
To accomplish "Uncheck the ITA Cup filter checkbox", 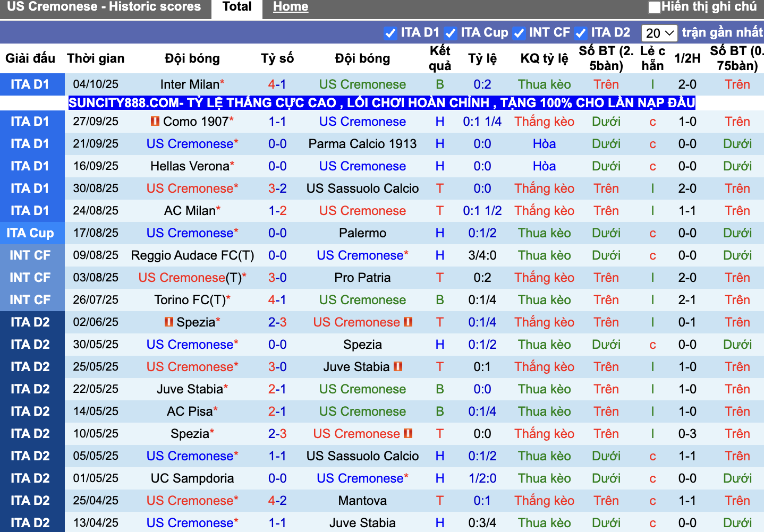I will point(451,33).
